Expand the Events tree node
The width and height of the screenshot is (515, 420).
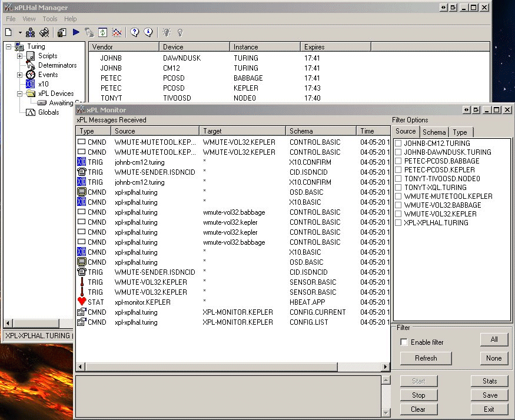20,75
